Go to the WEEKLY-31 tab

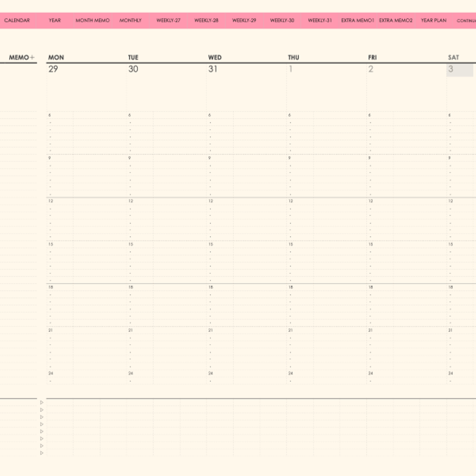(x=320, y=20)
